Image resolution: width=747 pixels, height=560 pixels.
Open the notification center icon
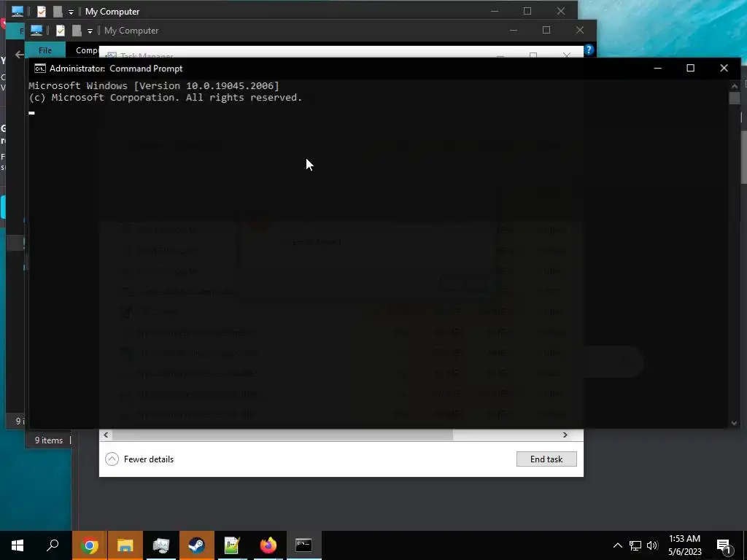click(x=724, y=545)
